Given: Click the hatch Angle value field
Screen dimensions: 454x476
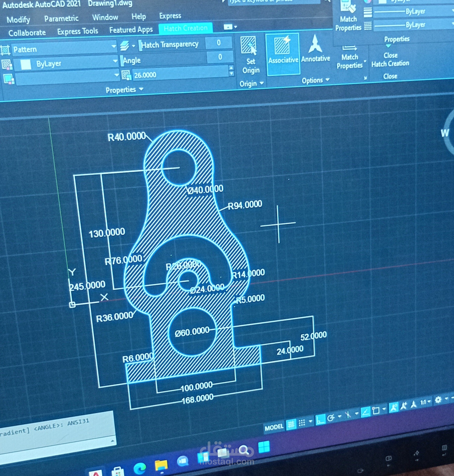Looking at the screenshot, I should tap(220, 57).
